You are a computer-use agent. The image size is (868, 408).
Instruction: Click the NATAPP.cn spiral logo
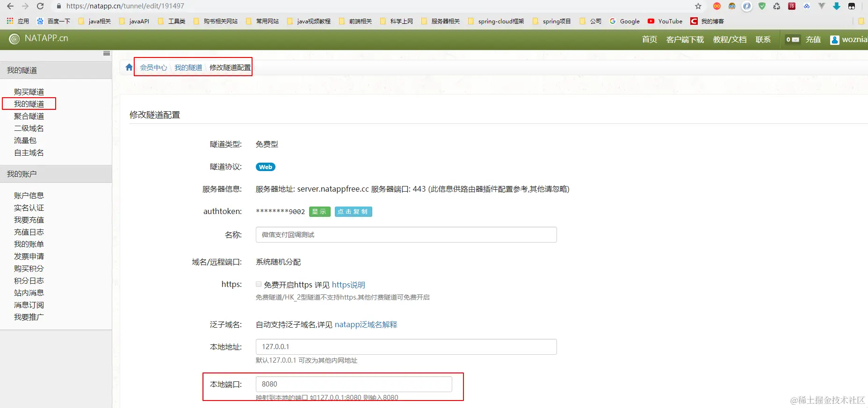(14, 39)
